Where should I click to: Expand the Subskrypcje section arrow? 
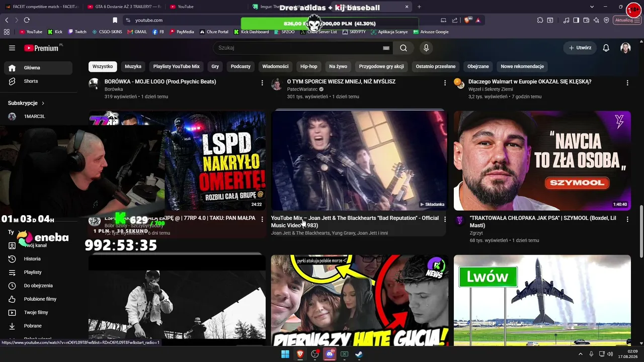[43, 103]
